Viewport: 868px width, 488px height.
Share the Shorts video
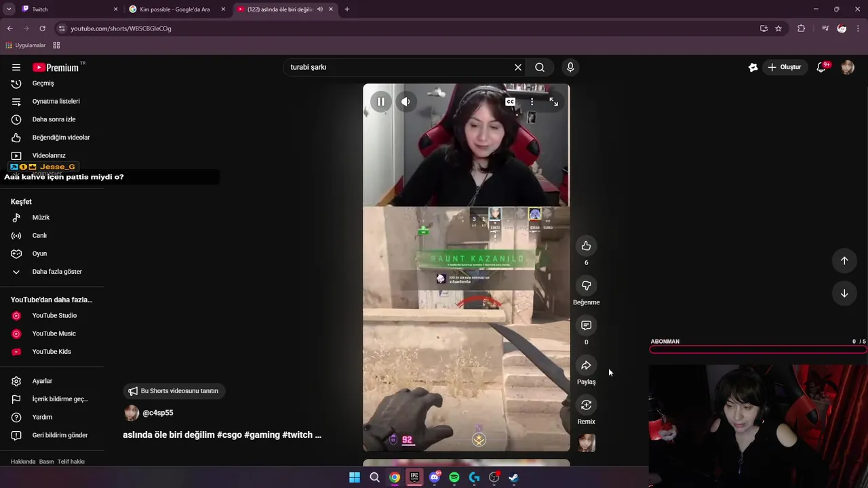(x=586, y=365)
